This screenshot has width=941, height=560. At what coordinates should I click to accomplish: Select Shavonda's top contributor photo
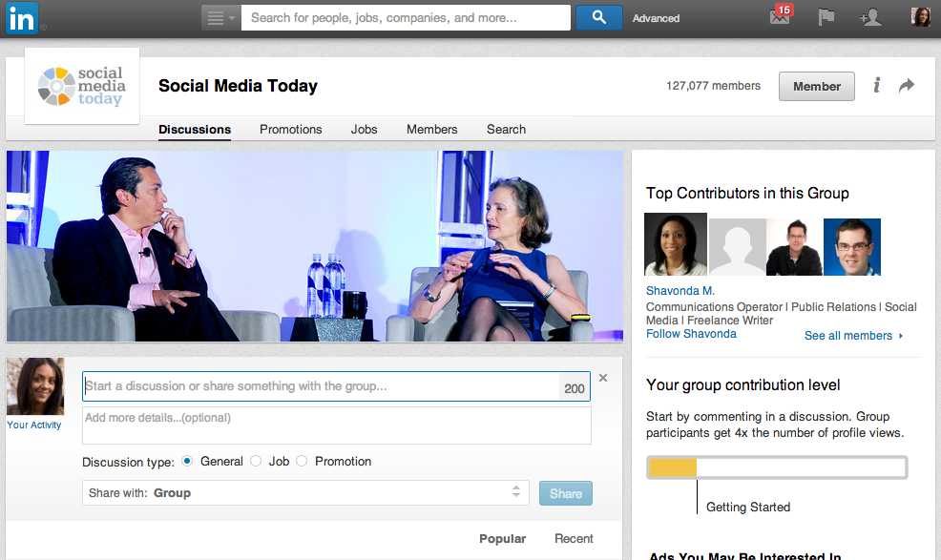(x=675, y=244)
